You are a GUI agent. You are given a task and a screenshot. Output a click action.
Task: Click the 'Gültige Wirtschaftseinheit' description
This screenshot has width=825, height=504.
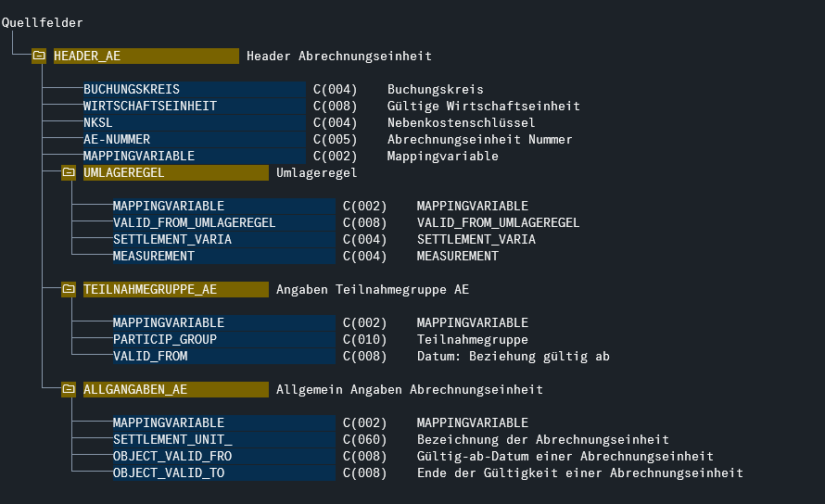coord(484,107)
